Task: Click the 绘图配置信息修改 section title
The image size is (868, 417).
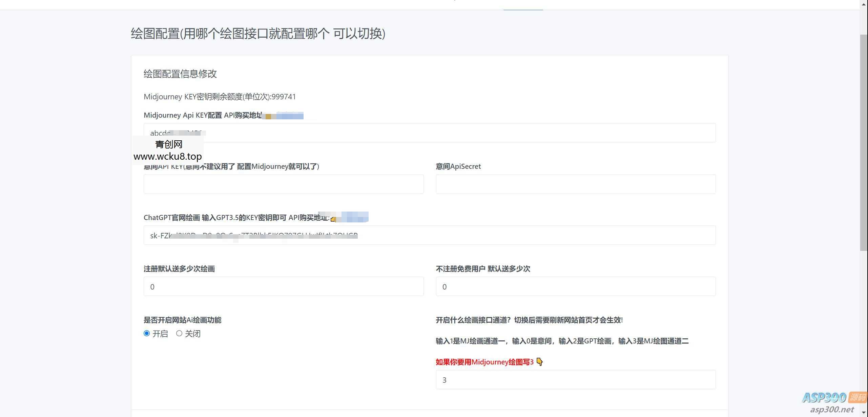Action: [181, 74]
